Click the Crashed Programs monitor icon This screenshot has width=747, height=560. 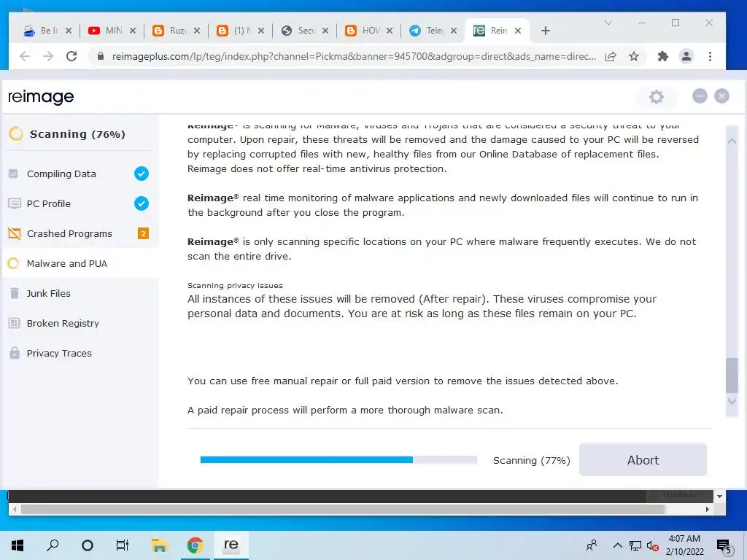(x=15, y=234)
